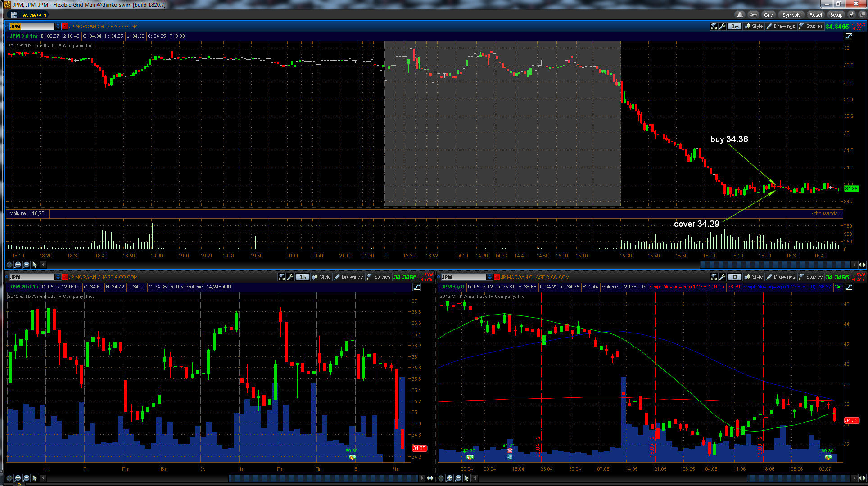Click bottom-left chart curve icon
This screenshot has height=486, width=868.
(416, 287)
